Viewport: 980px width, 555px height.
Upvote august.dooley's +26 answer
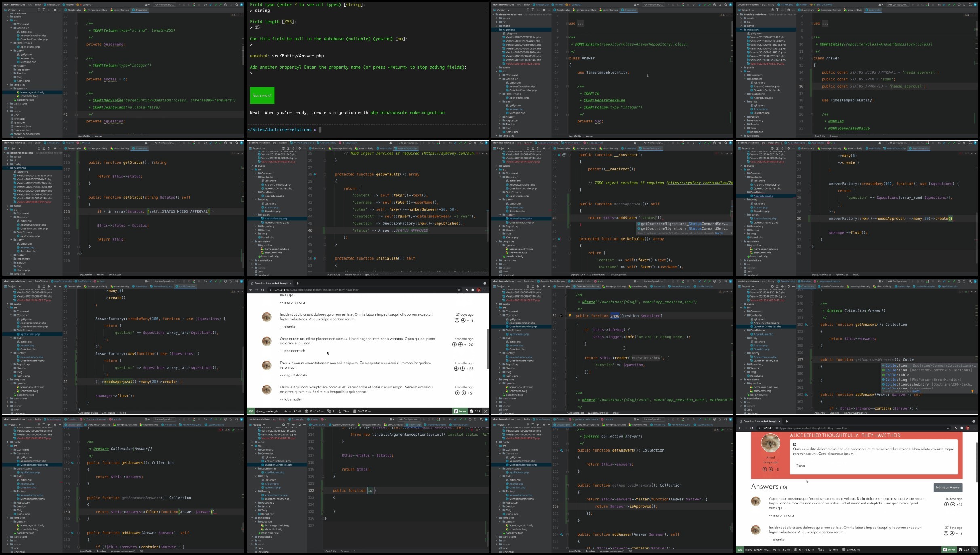(x=457, y=369)
